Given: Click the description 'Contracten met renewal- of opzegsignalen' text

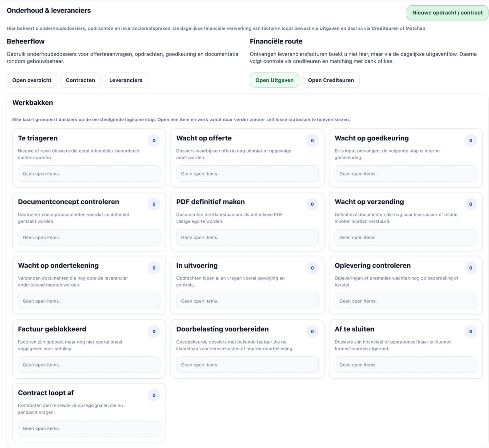Looking at the screenshot, I should coord(70,409).
